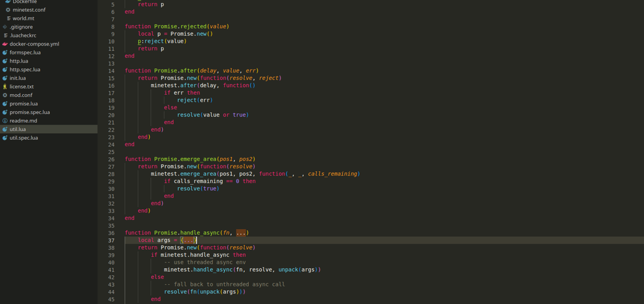Click line number 37 in the gutter
644x304 pixels.
point(111,240)
